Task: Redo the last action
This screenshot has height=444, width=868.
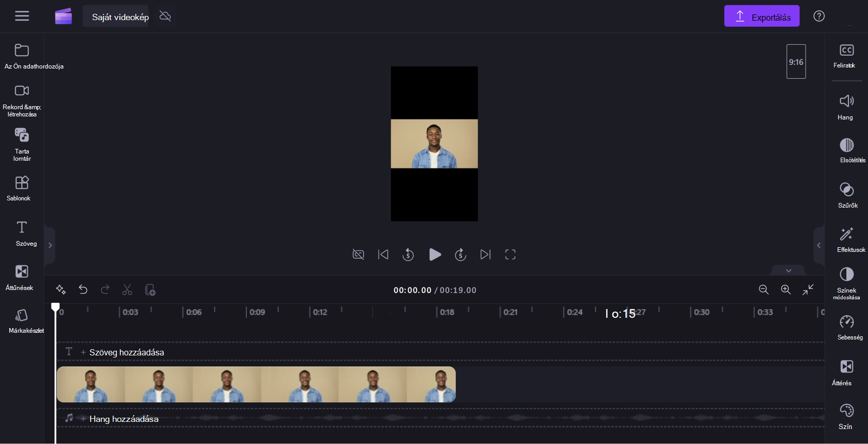Action: pos(105,289)
